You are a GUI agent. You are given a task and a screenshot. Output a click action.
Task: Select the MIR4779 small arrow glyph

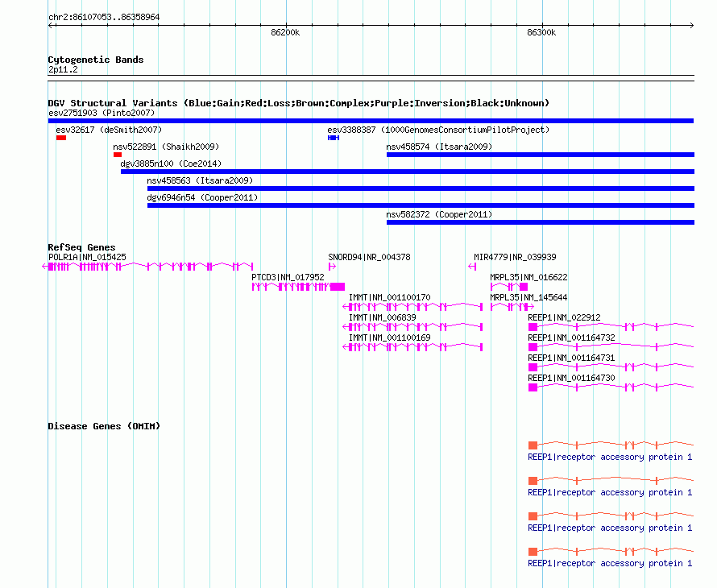coord(472,267)
